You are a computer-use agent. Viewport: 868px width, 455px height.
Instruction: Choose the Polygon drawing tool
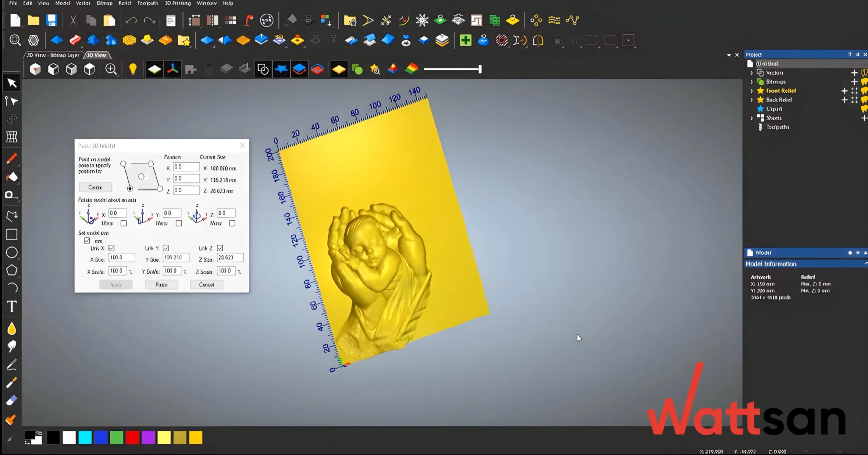coord(12,270)
